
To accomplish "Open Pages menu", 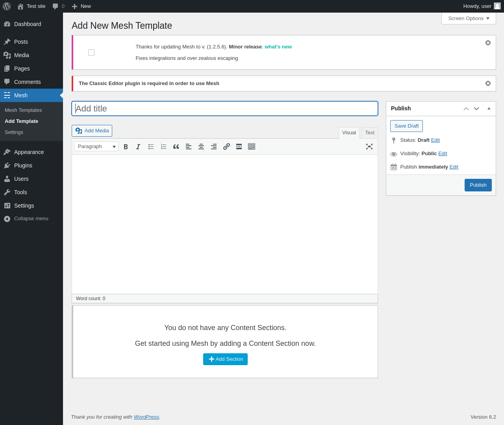I will tap(31, 69).
